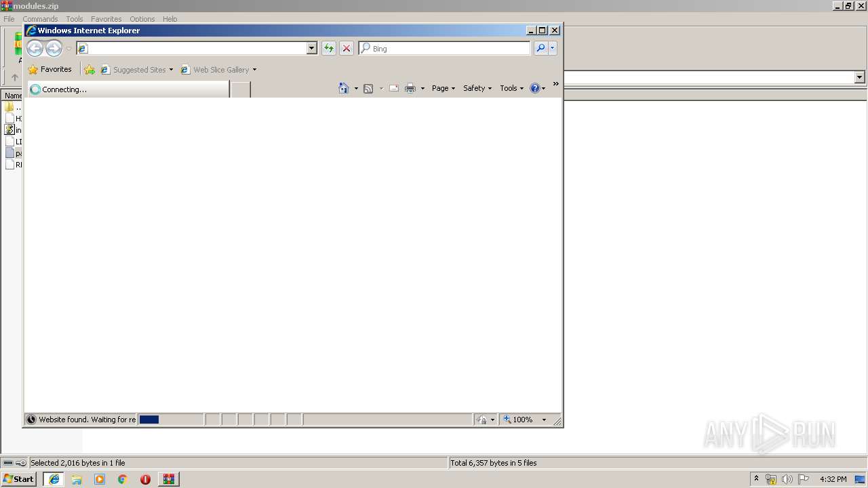Screen dimensions: 868x488
Task: Open a new blank tab button
Action: (241, 89)
